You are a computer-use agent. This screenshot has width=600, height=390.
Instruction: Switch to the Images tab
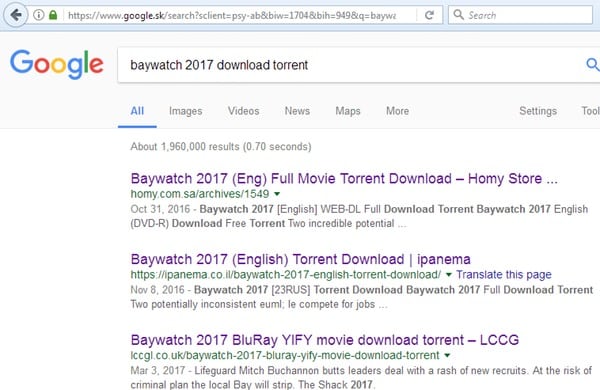[186, 111]
